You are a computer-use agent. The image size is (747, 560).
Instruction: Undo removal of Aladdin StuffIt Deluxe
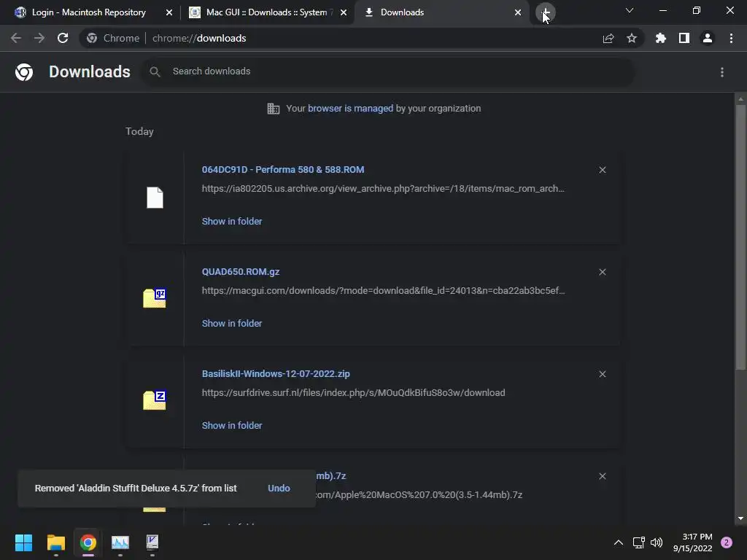pyautogui.click(x=279, y=488)
